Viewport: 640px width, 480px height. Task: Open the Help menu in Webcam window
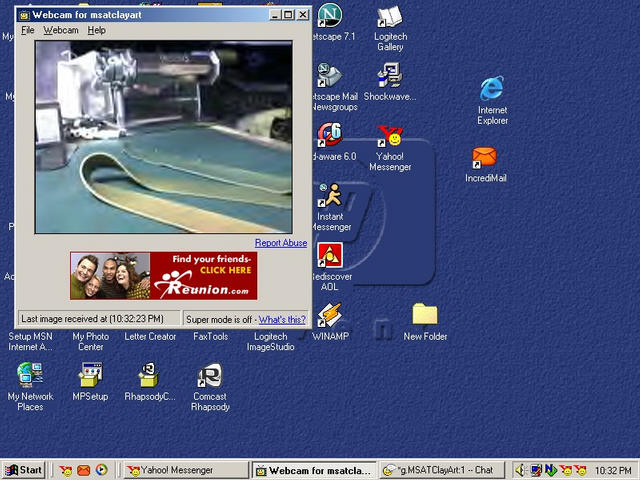pyautogui.click(x=96, y=30)
